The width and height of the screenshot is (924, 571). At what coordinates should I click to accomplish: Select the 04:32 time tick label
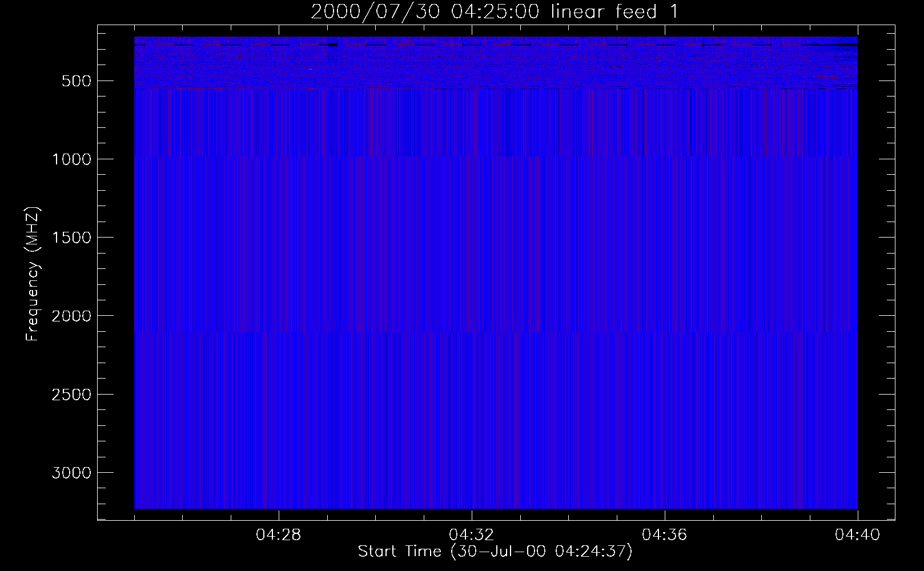pos(472,535)
